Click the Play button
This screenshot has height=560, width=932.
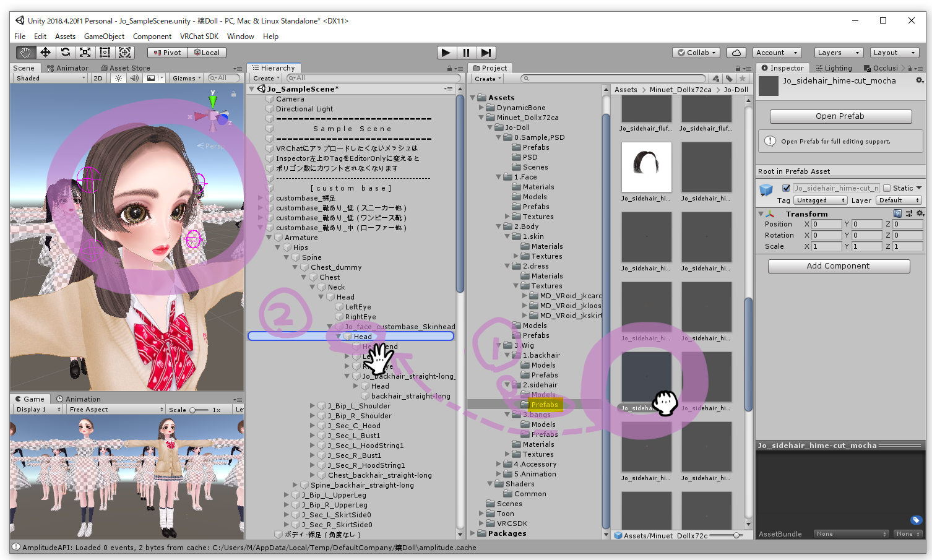coord(446,53)
